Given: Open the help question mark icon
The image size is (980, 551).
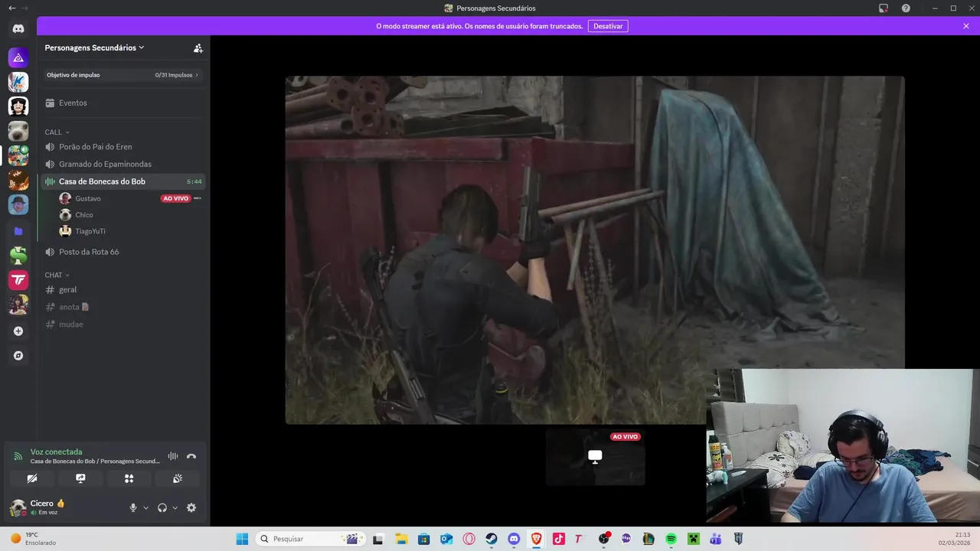Looking at the screenshot, I should pos(906,8).
